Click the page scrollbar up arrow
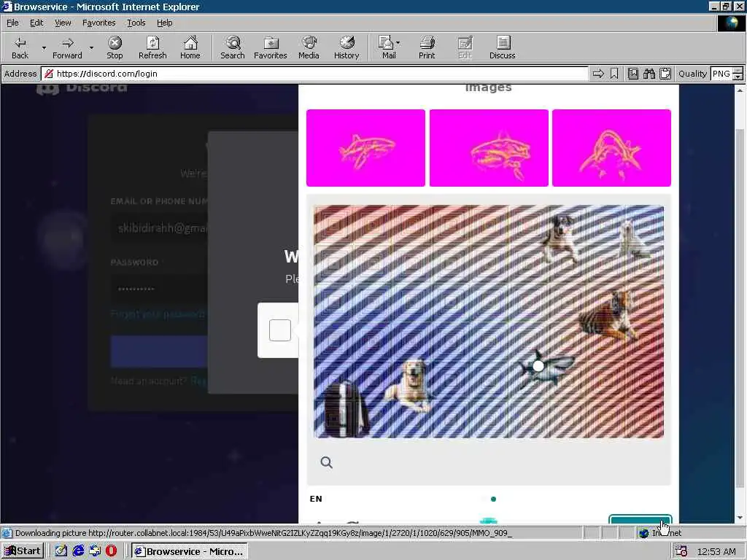 [740, 90]
